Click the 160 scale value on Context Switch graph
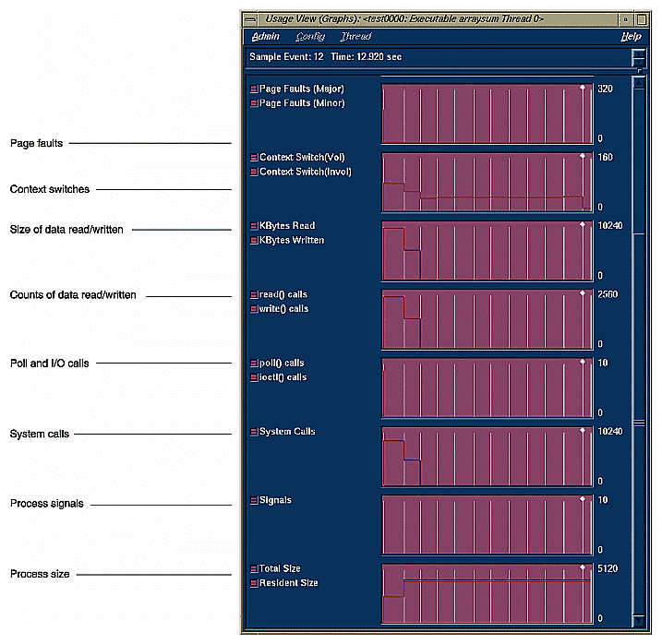 (605, 158)
